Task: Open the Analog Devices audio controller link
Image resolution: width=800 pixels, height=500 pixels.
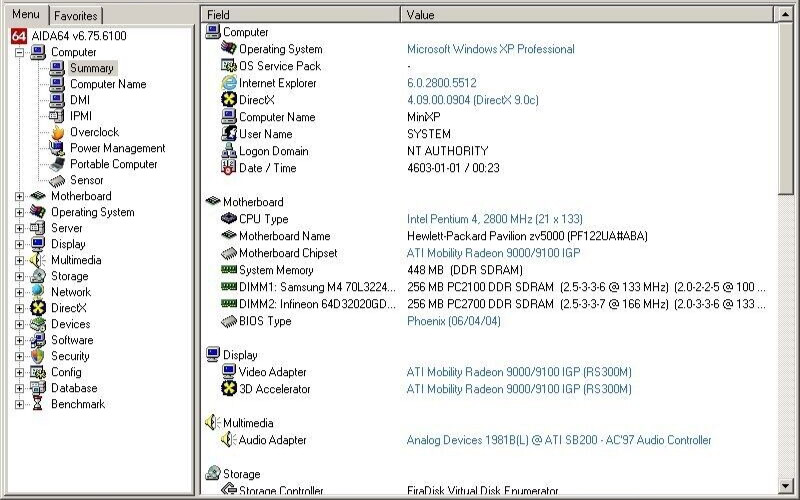Action: pos(559,440)
